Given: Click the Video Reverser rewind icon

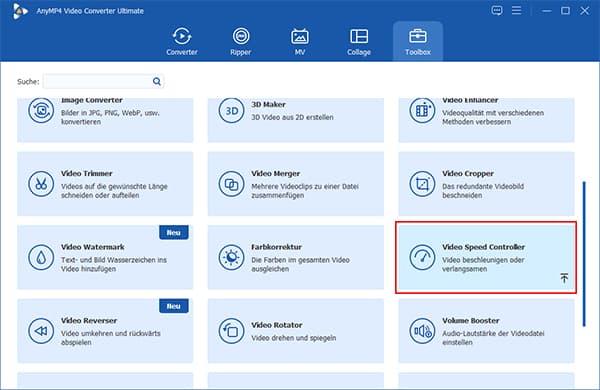Looking at the screenshot, I should click(41, 331).
